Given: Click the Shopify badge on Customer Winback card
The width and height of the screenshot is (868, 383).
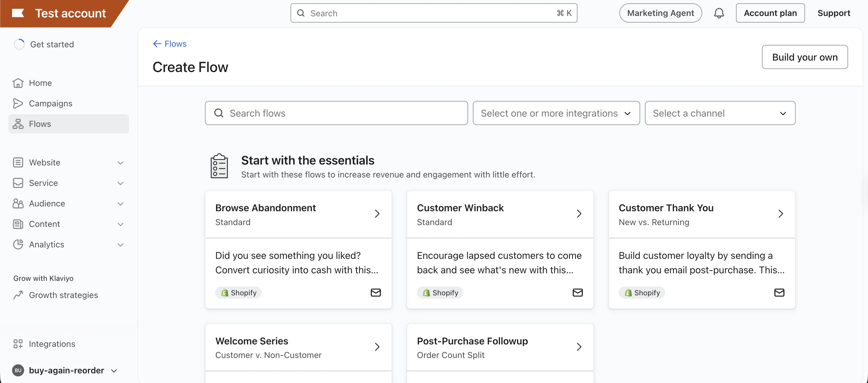Looking at the screenshot, I should coord(440,293).
